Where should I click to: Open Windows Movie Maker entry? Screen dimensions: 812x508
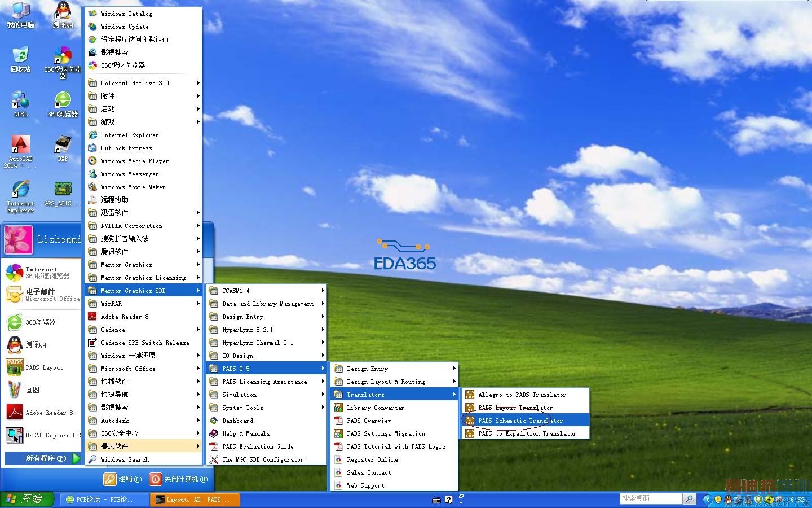pyautogui.click(x=143, y=187)
